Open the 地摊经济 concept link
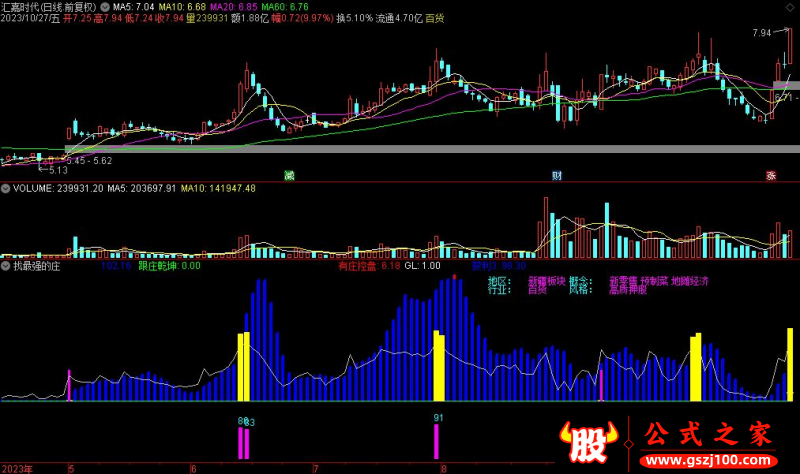The image size is (800, 474). tap(690, 281)
